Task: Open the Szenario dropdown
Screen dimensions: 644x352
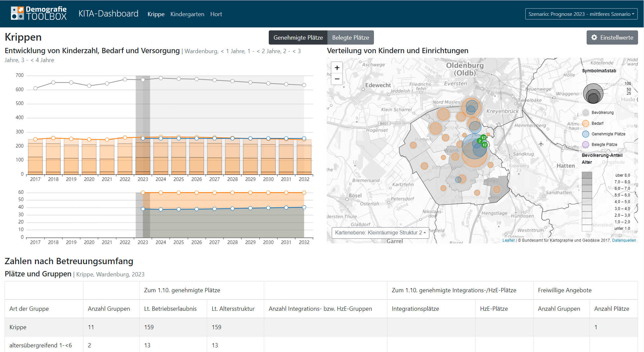Action: [x=581, y=14]
